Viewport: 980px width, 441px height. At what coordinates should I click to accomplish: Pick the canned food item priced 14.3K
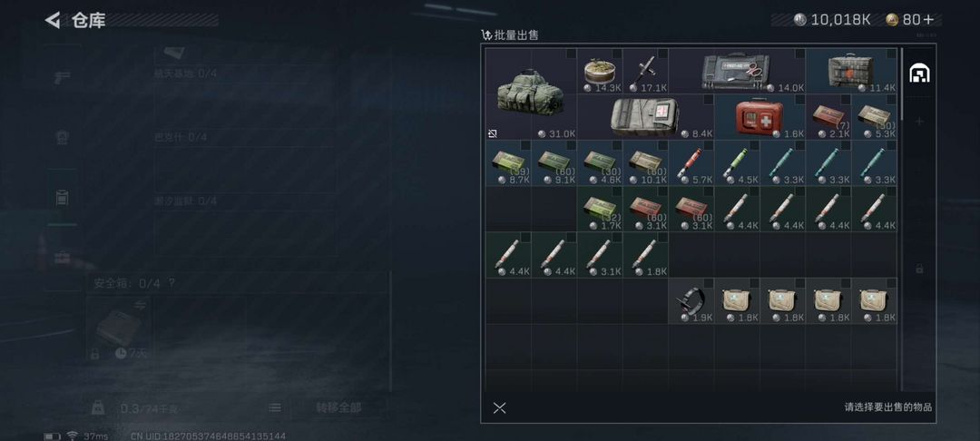[600, 71]
